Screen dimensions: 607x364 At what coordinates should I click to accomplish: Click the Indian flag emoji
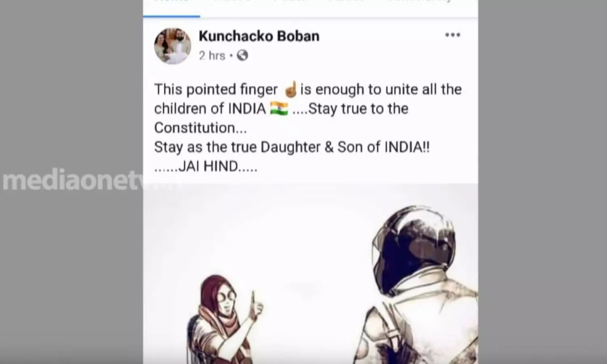[279, 109]
